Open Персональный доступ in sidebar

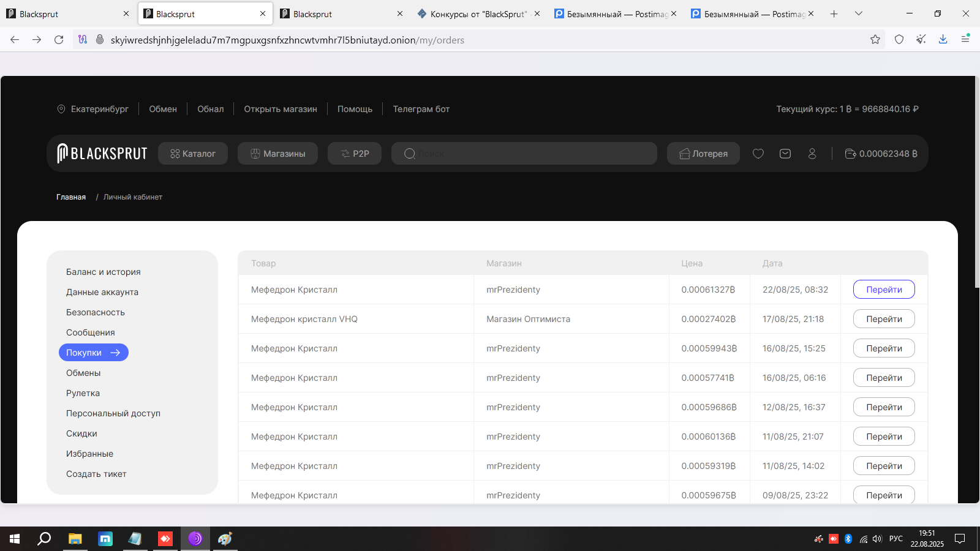click(x=113, y=413)
